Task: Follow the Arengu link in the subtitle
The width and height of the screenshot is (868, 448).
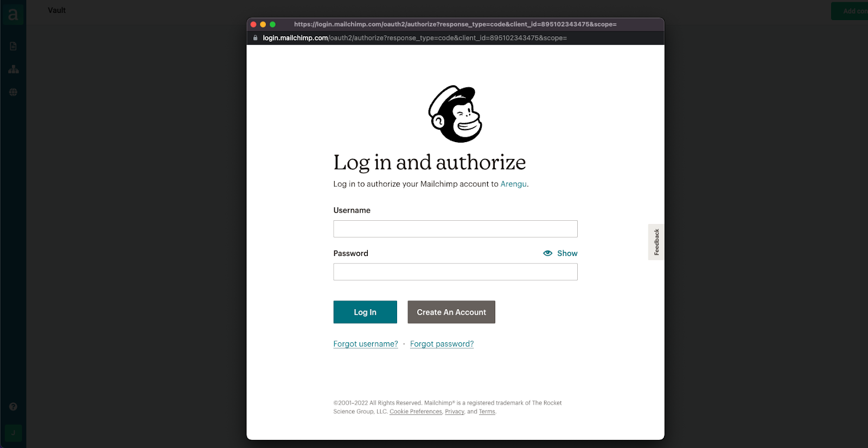Action: click(513, 184)
